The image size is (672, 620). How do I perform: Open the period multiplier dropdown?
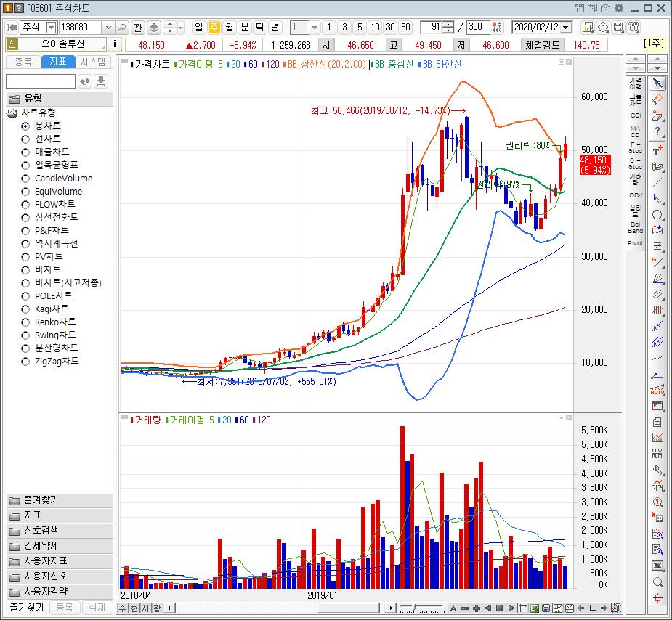click(315, 28)
